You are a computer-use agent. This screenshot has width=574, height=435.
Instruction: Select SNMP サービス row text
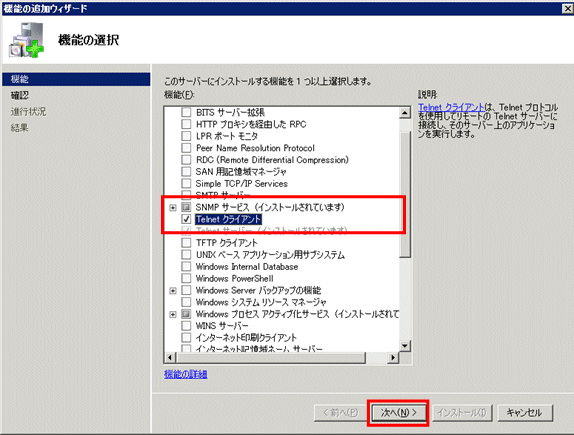point(270,207)
